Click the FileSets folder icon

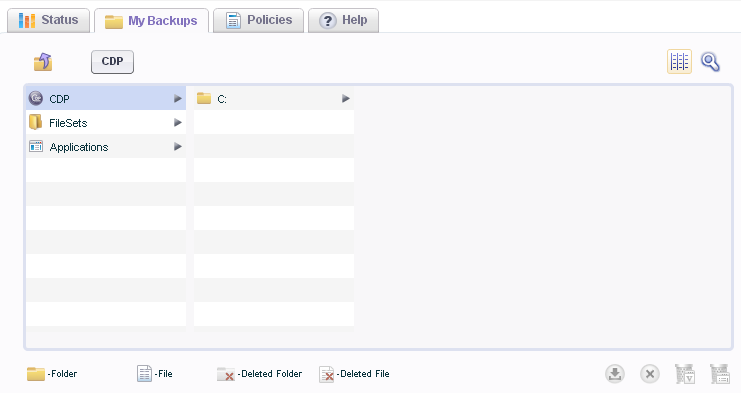tap(35, 122)
